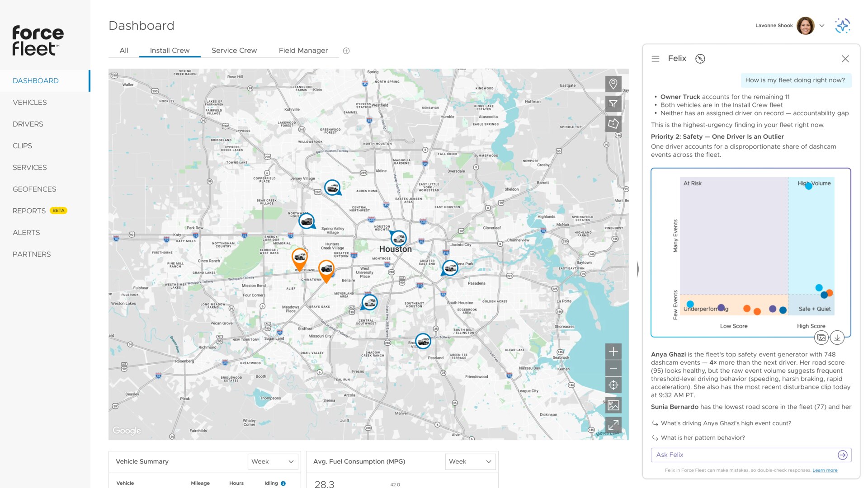868x488 pixels.
Task: Select 'What is her pattern behavior?' suggestion
Action: 703,438
